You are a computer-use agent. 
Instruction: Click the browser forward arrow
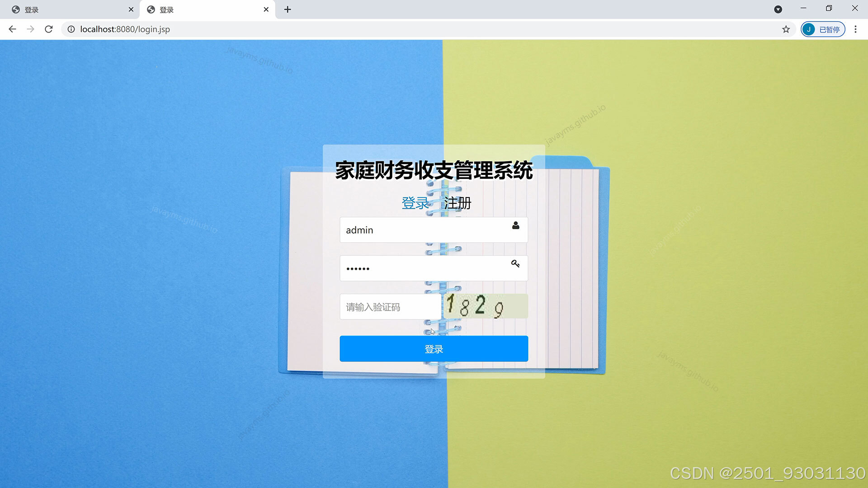point(30,29)
